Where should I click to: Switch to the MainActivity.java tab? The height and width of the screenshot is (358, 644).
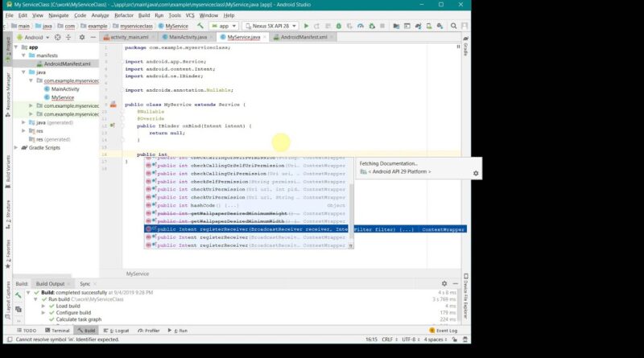coord(188,37)
